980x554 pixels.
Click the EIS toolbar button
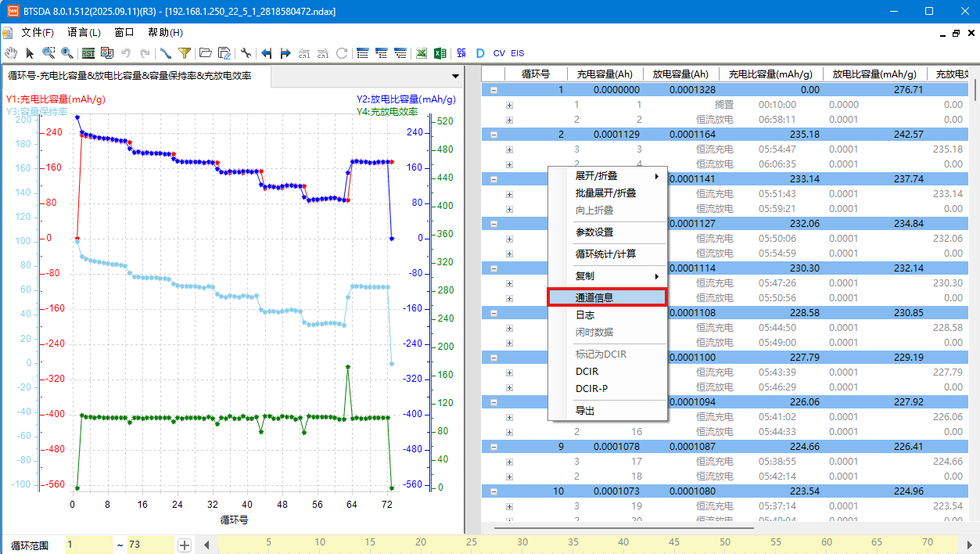518,53
